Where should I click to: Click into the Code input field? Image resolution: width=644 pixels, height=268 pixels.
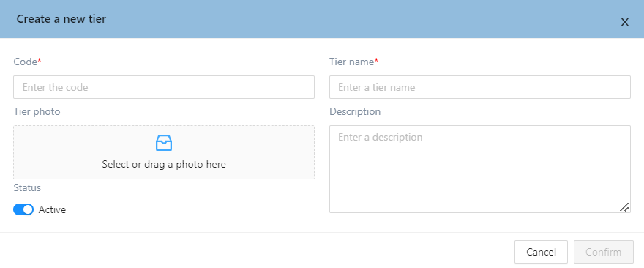click(164, 87)
